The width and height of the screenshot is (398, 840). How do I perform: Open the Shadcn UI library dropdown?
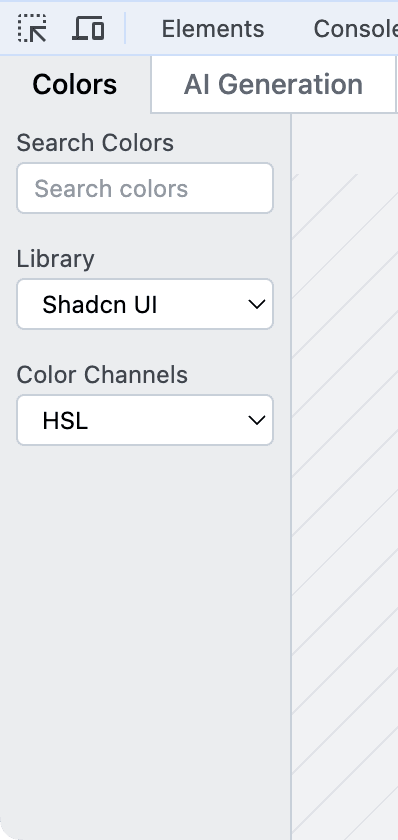click(145, 304)
